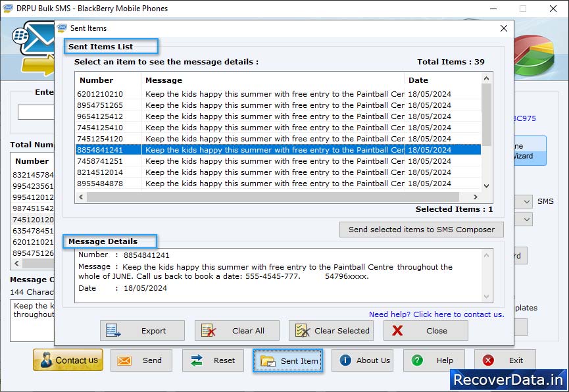
Task: Open Contact us from the bottom toolbar
Action: pyautogui.click(x=68, y=360)
